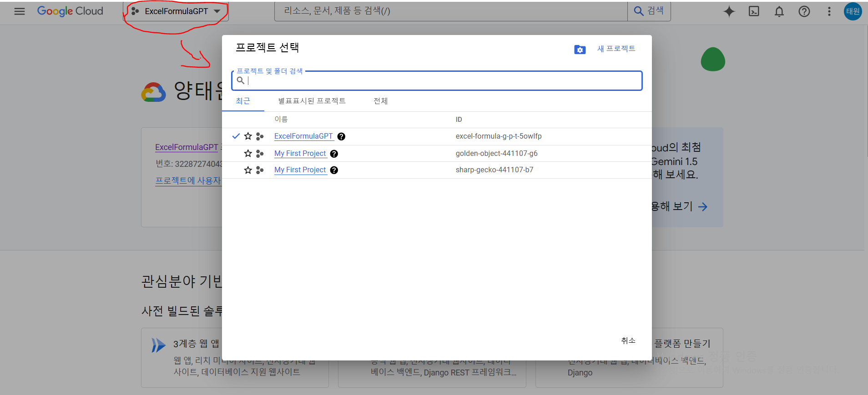The width and height of the screenshot is (868, 395).
Task: Open the notifications bell
Action: tap(779, 11)
